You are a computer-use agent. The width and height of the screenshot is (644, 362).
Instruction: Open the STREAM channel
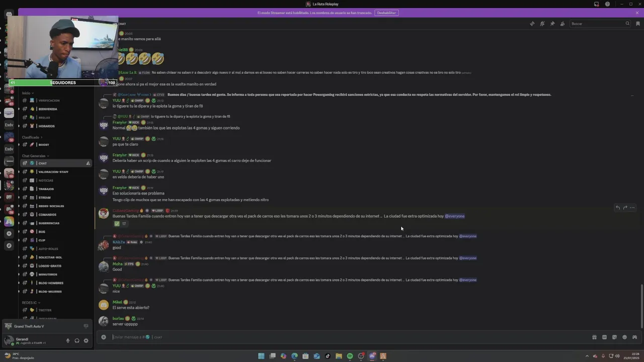[55, 198]
